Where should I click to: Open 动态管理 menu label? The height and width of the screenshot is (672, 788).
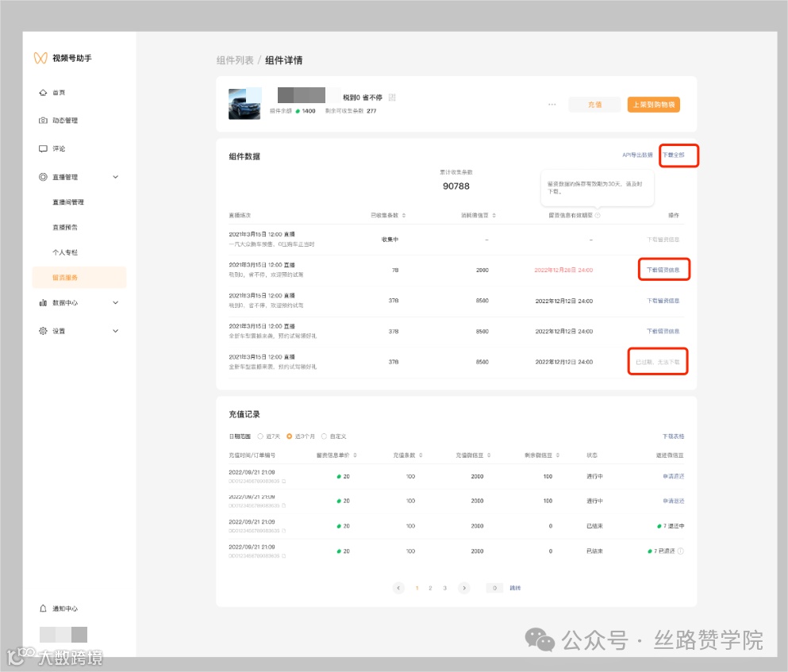click(x=65, y=121)
